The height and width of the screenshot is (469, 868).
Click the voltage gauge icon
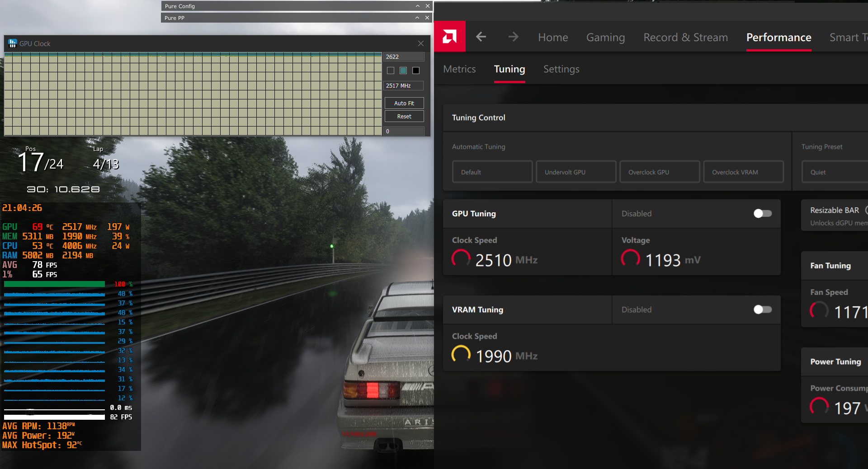[631, 259]
